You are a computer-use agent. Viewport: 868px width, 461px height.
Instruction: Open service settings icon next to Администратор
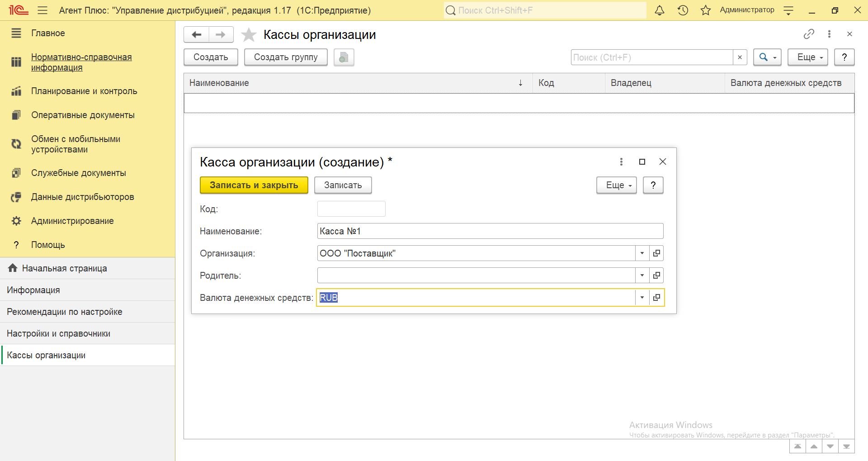(788, 10)
